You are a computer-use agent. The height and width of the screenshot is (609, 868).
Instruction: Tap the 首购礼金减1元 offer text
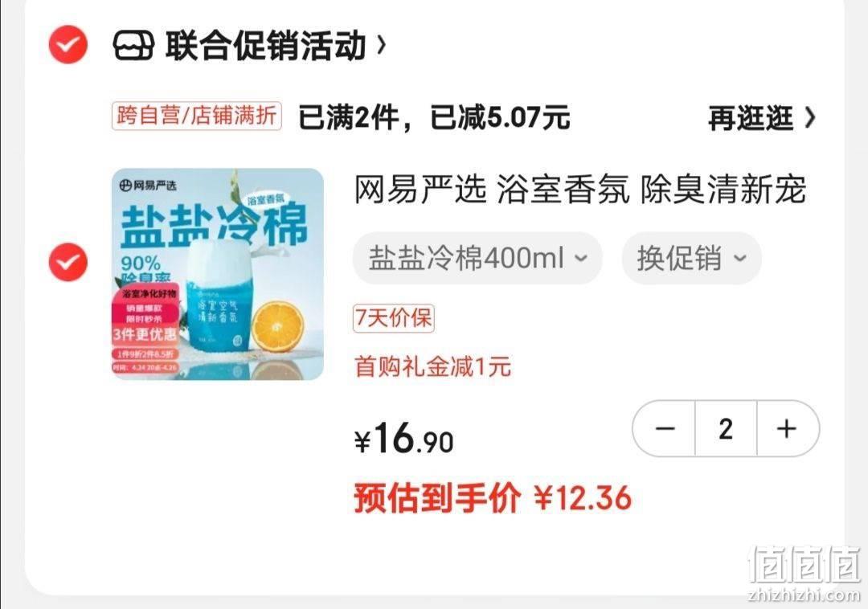tap(432, 366)
